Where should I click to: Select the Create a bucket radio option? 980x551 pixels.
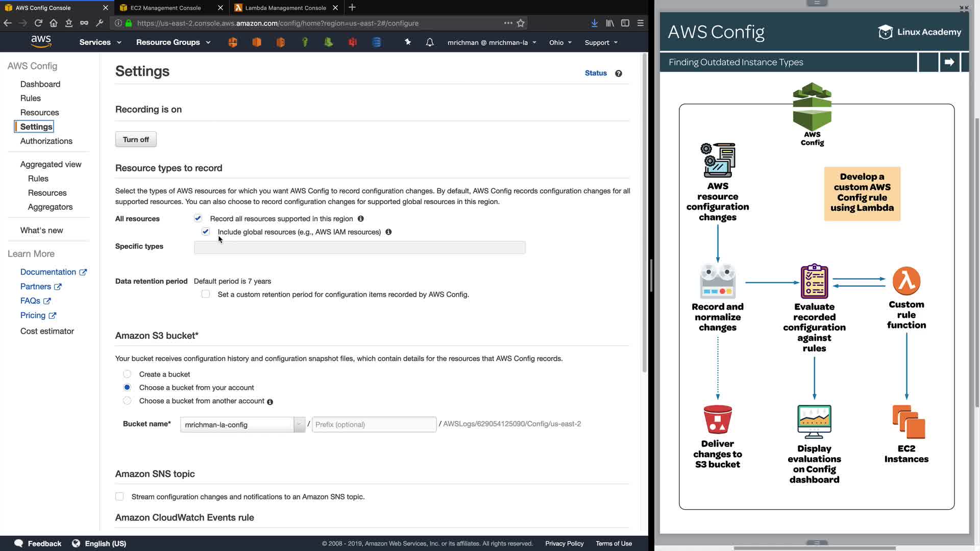pos(127,374)
